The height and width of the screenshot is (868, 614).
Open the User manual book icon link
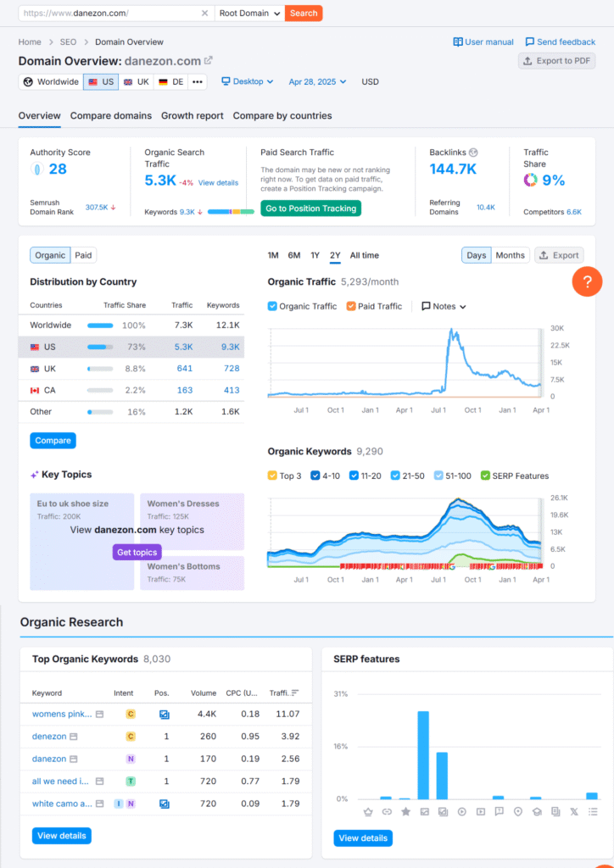458,42
